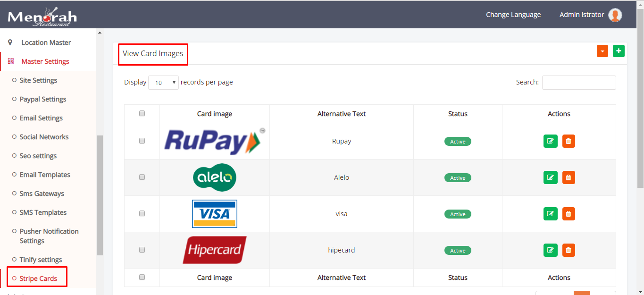
Task: Click the edit icon for Rupay card
Action: (550, 141)
